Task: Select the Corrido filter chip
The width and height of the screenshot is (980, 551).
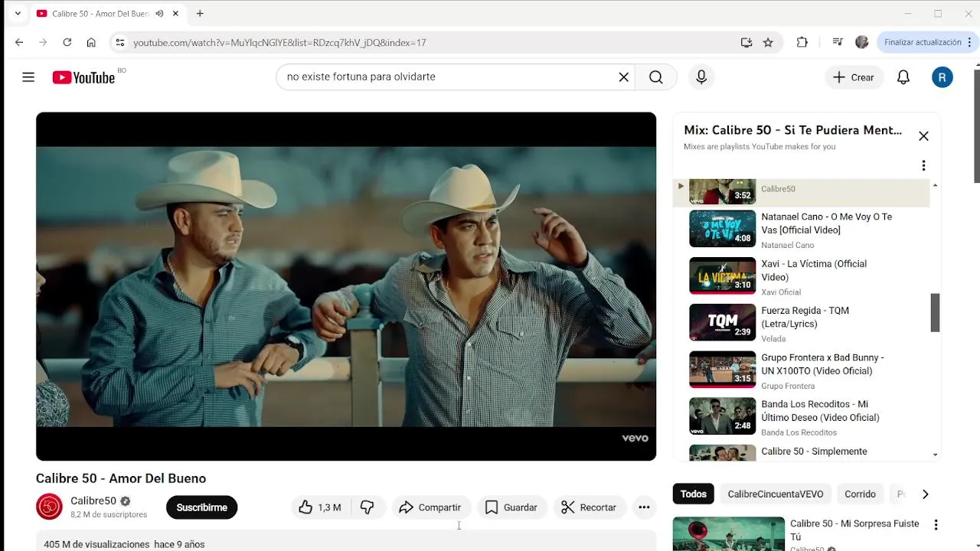Action: 860,494
